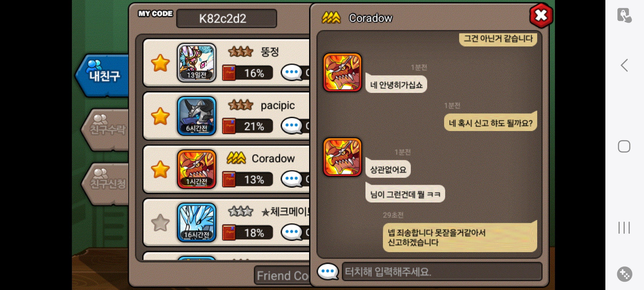Switch to the 내친구 tab
Image resolution: width=644 pixels, height=290 pixels.
103,75
